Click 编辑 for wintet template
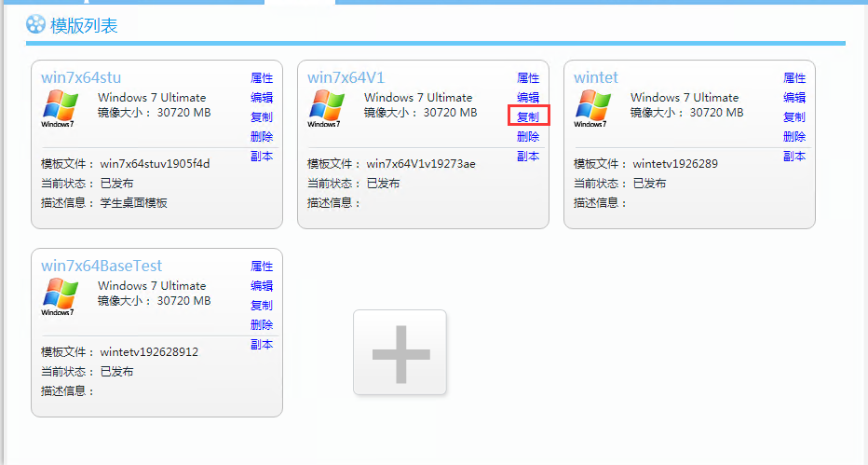This screenshot has width=868, height=465. (x=794, y=98)
